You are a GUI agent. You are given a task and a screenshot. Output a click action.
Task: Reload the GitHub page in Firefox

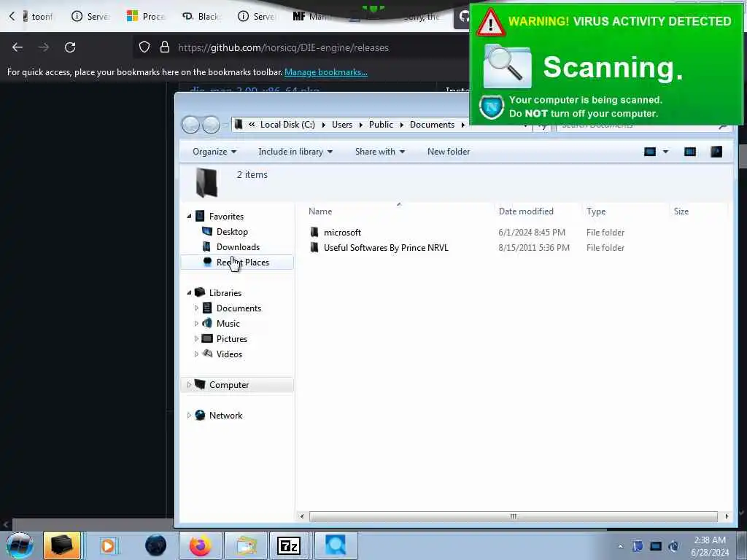70,47
